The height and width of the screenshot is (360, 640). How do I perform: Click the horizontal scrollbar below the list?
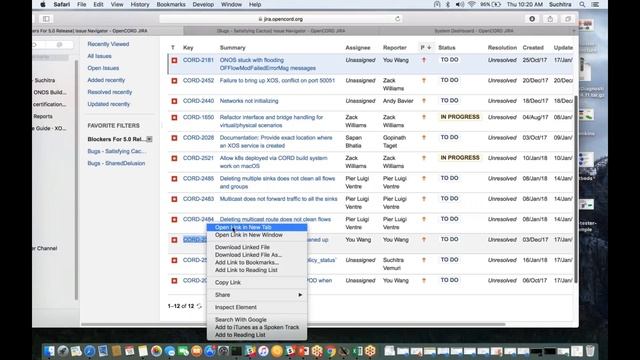[x=293, y=324]
